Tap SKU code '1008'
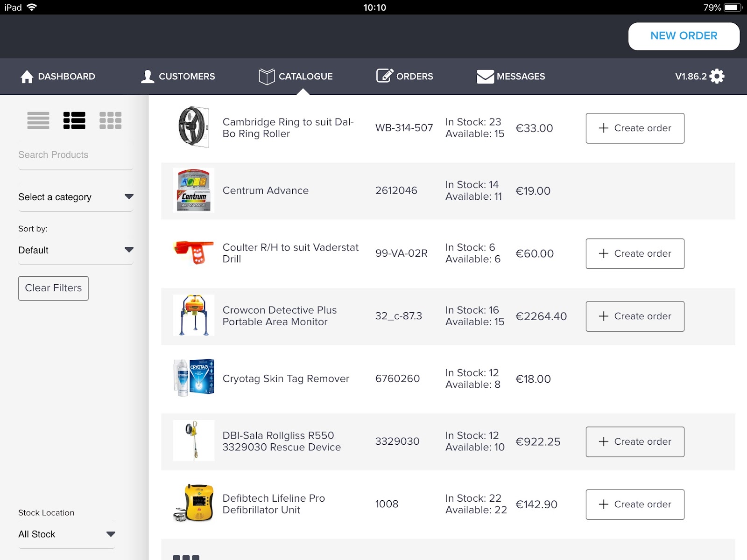747x560 pixels. coord(387,504)
